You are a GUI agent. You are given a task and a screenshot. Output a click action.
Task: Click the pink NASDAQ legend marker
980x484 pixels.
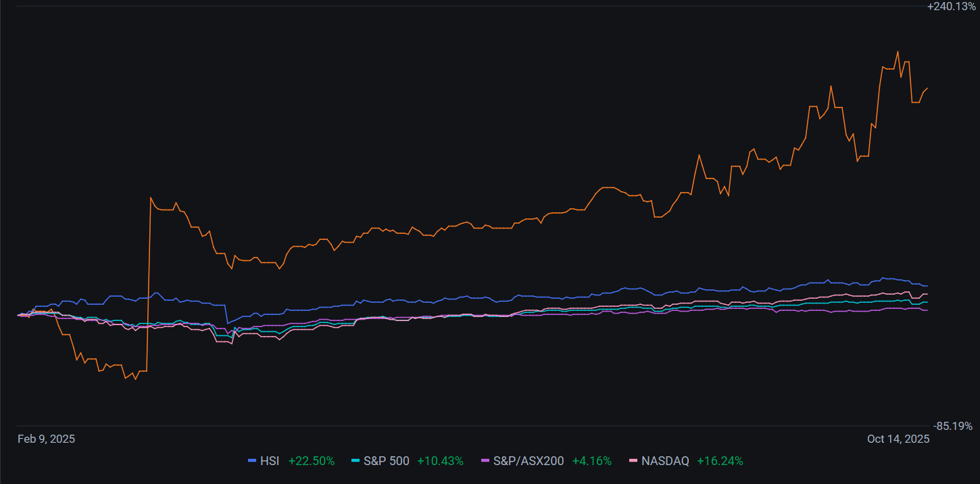(633, 461)
